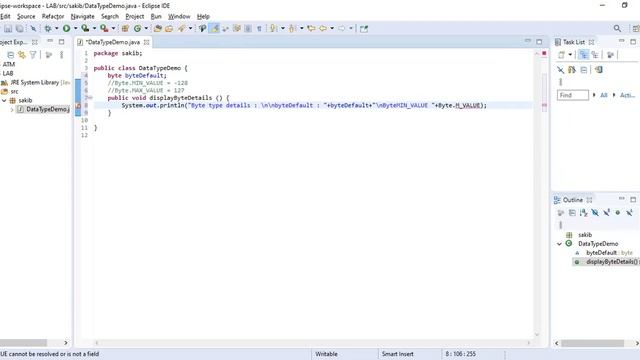Select displayByteDetails() method in Outline
Viewport: 640px width, 360px height.
coord(606,262)
